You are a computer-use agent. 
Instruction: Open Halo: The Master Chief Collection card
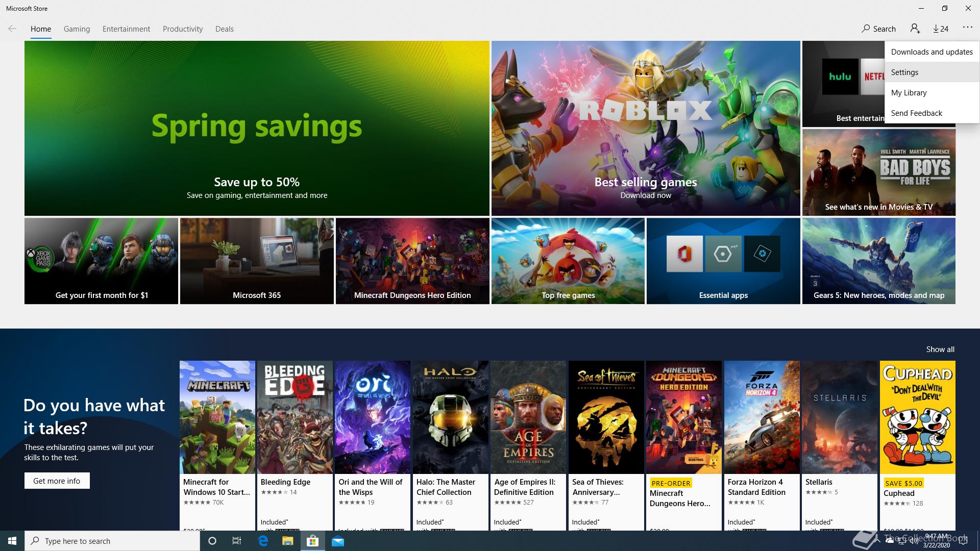click(x=451, y=445)
